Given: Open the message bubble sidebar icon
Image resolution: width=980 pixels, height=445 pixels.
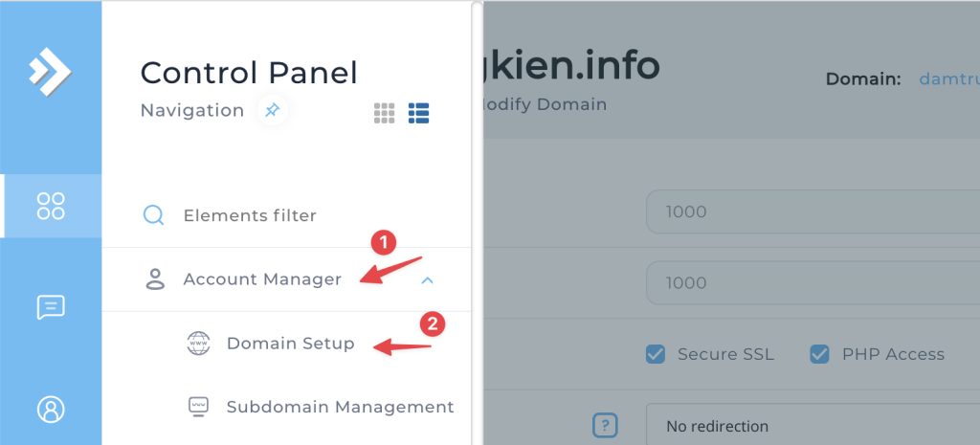Looking at the screenshot, I should click(51, 307).
